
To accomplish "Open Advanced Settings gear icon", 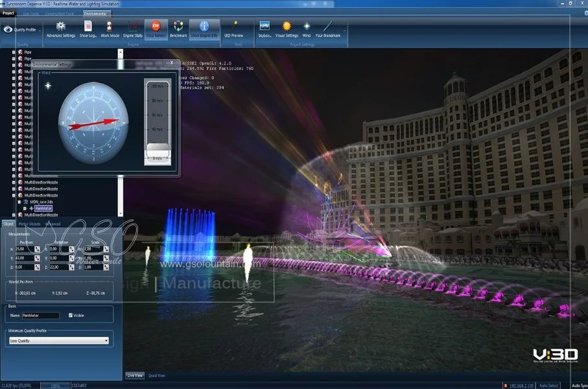I will (61, 26).
